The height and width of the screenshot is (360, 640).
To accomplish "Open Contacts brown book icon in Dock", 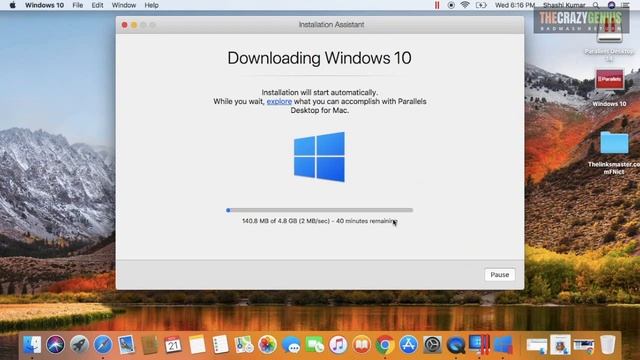I will pos(150,345).
